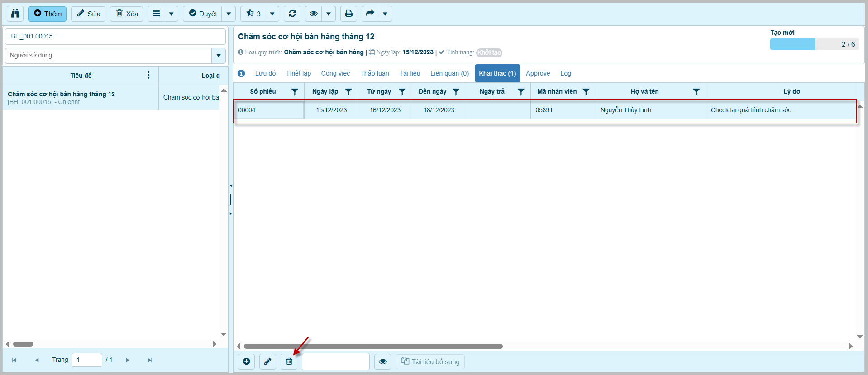868x375 pixels.
Task: Click the Thêm button
Action: tap(48, 14)
